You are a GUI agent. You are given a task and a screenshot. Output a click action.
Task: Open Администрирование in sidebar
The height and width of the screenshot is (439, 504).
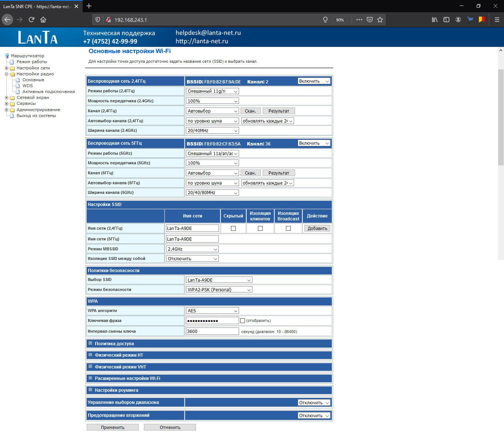[x=38, y=110]
